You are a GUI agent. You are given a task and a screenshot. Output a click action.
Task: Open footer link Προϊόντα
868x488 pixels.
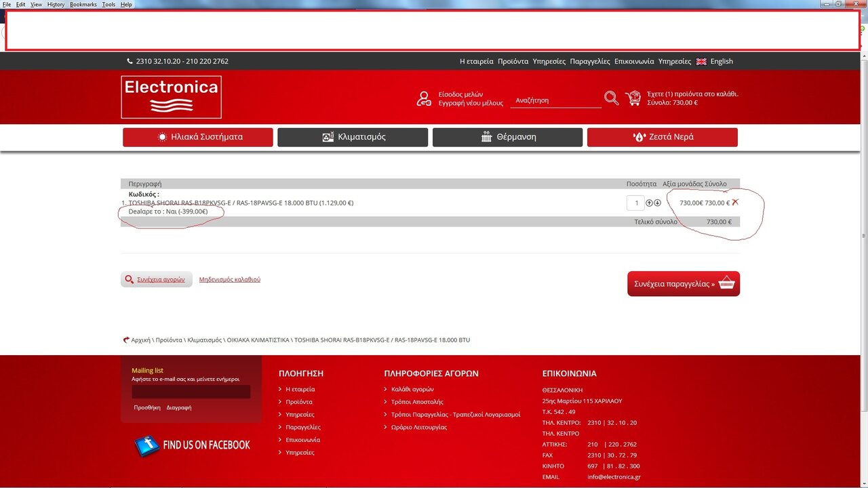coord(299,402)
